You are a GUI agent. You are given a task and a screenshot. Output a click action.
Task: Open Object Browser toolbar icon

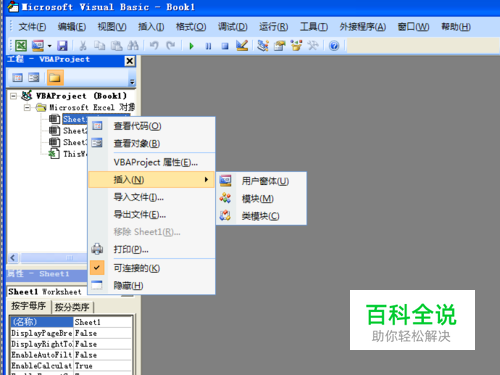pyautogui.click(x=296, y=45)
